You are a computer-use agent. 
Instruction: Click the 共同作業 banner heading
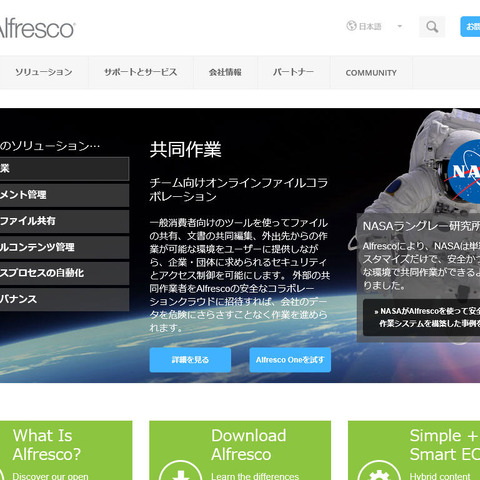pyautogui.click(x=185, y=149)
